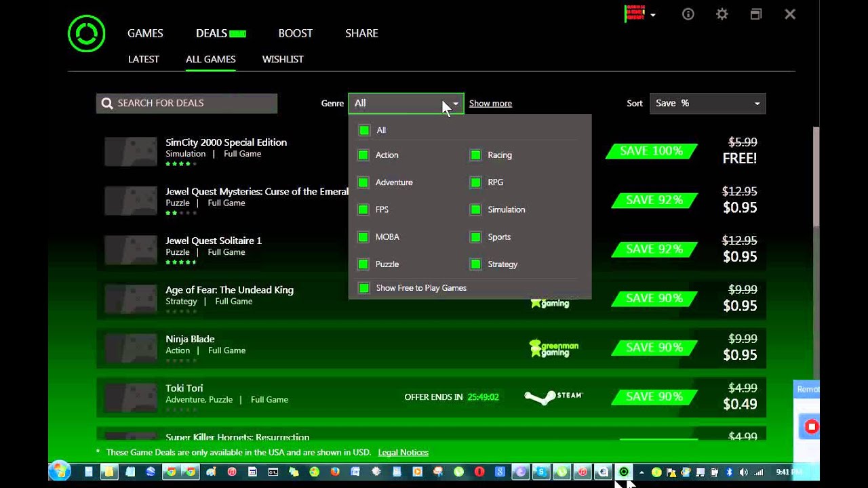
Task: Click the Show more link
Action: pos(490,104)
